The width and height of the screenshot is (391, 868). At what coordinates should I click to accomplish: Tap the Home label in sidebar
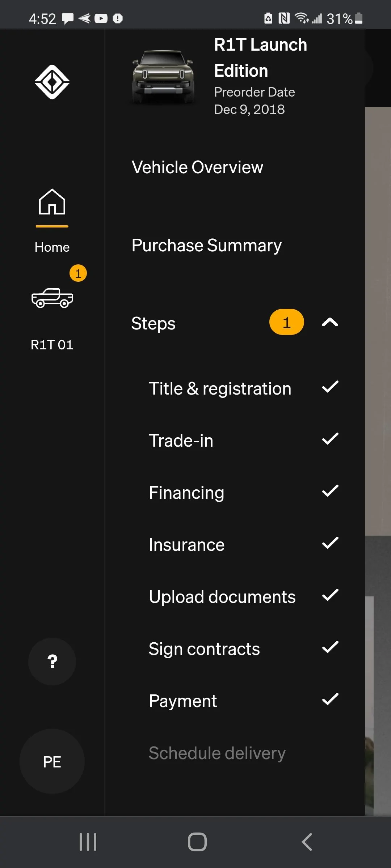tap(52, 247)
